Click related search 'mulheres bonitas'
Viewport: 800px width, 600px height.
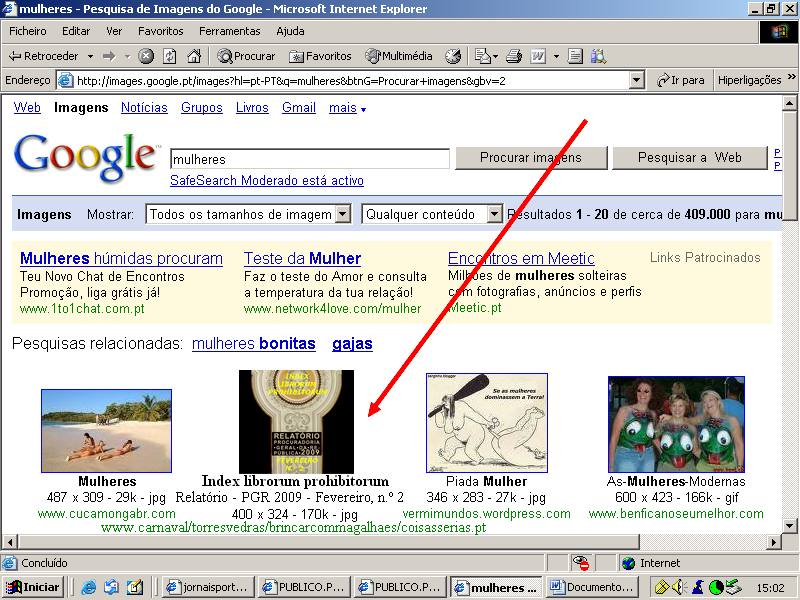coord(254,343)
